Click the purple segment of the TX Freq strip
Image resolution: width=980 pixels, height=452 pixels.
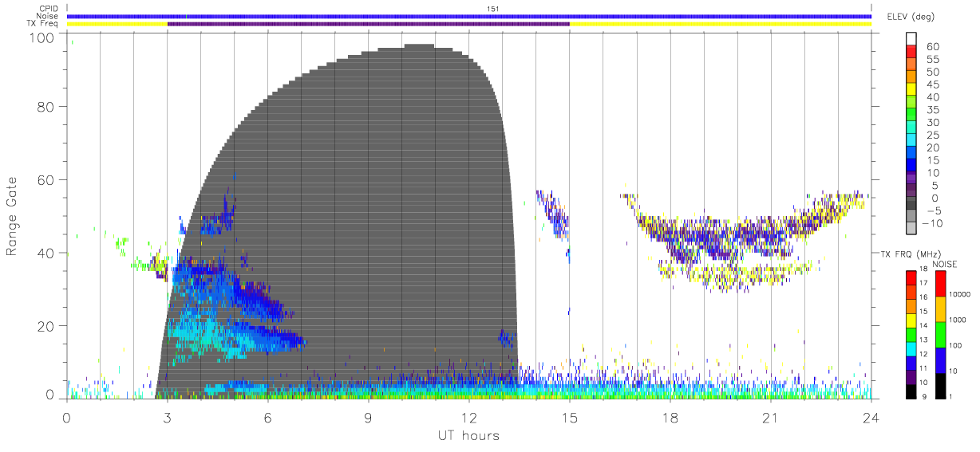click(369, 24)
